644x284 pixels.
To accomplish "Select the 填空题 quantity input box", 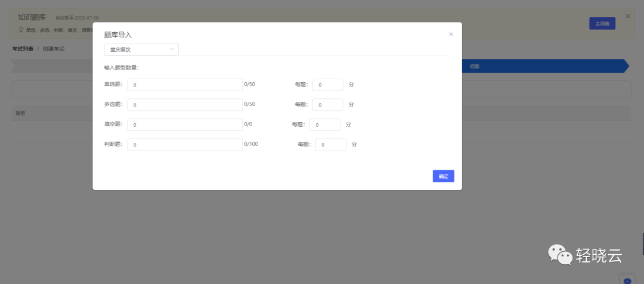I will tap(184, 125).
